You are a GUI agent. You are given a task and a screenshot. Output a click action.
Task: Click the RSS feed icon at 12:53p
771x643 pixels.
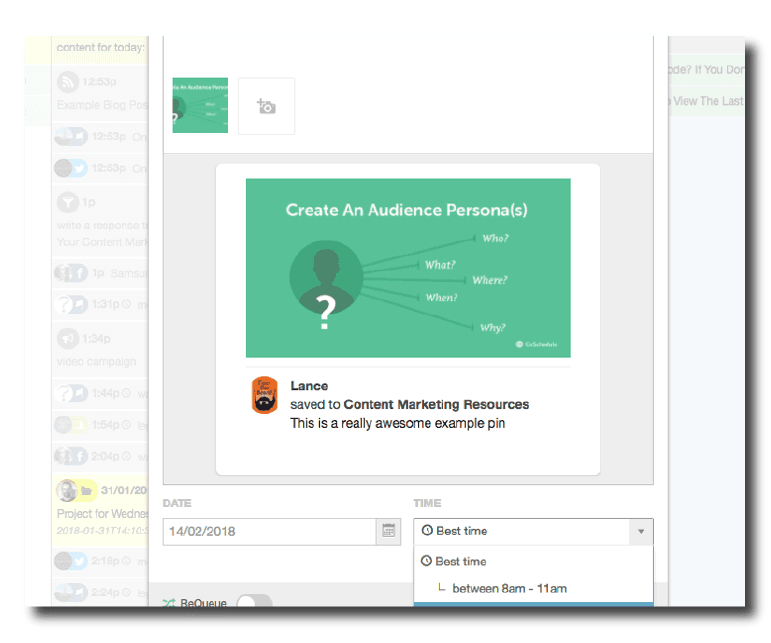click(68, 83)
